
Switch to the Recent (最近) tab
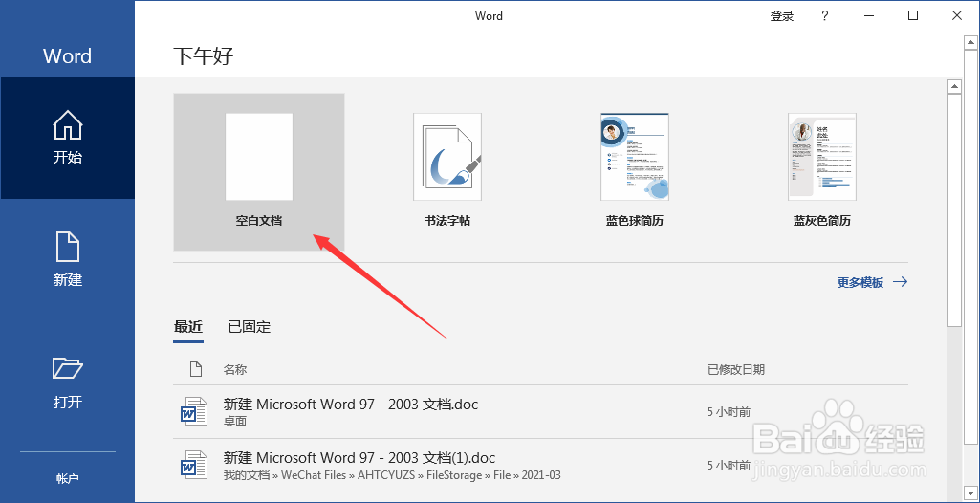point(188,326)
